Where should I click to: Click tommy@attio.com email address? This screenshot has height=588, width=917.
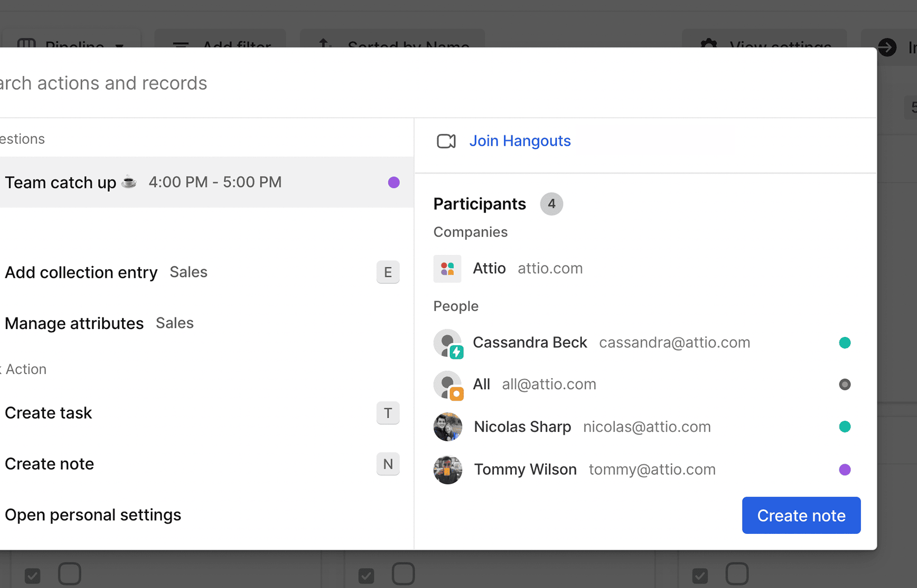pyautogui.click(x=652, y=470)
